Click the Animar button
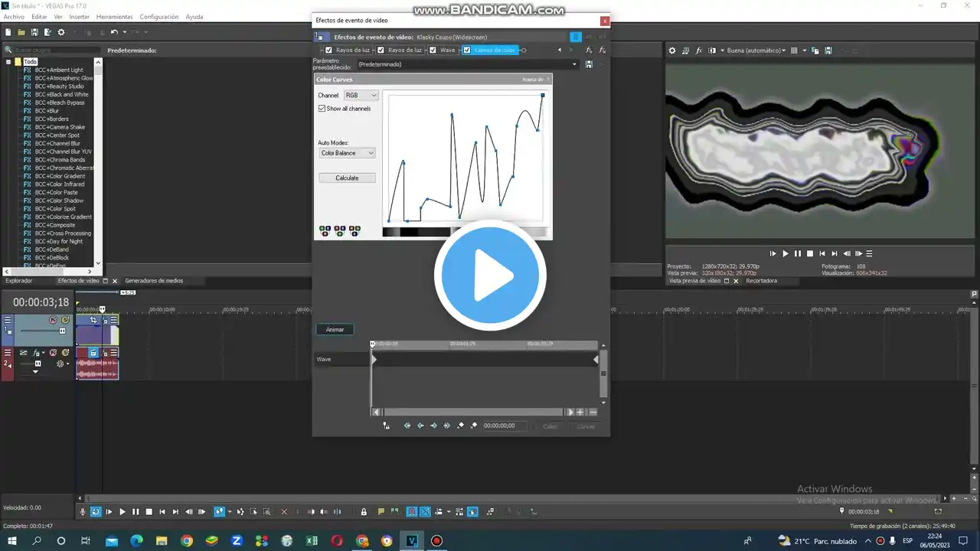Viewport: 980px width, 551px height. pos(335,330)
